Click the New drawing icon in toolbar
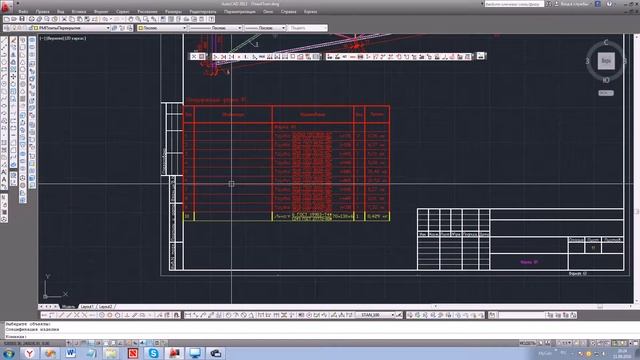Viewport: 640px width, 360px height. tap(7, 19)
